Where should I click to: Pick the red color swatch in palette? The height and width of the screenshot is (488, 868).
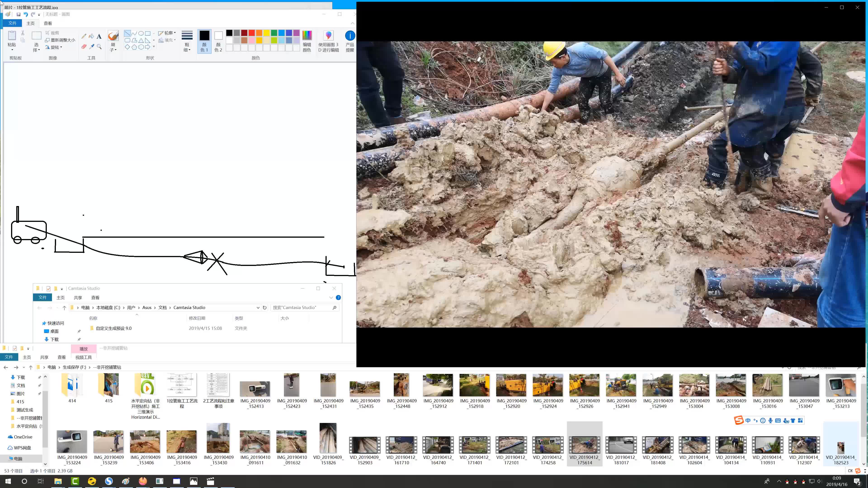(x=252, y=33)
